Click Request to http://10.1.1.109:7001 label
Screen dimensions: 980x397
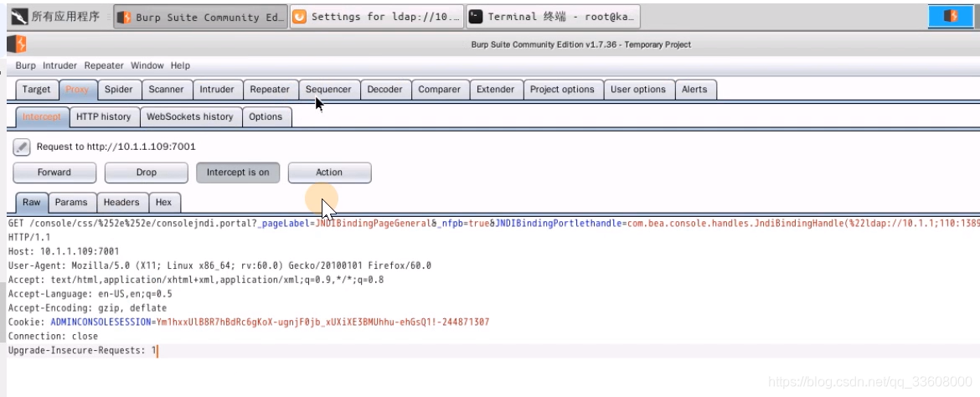(116, 147)
